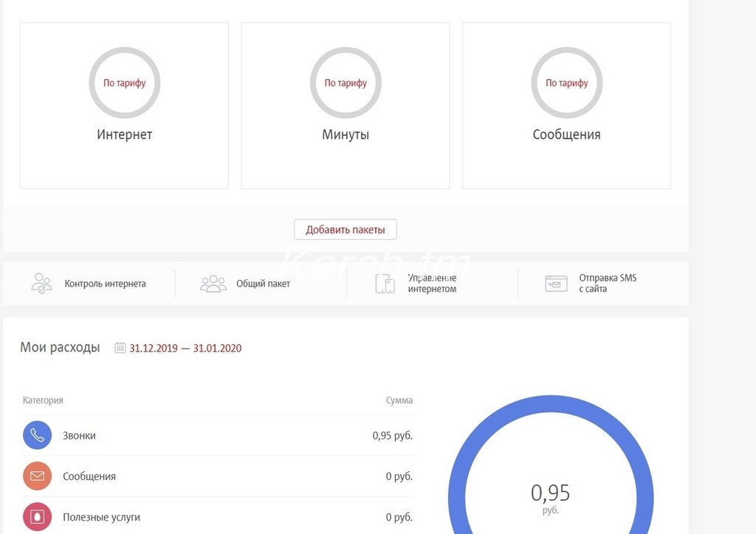The image size is (756, 534).
Task: Click the blue Звонки phone icon
Action: click(x=37, y=436)
